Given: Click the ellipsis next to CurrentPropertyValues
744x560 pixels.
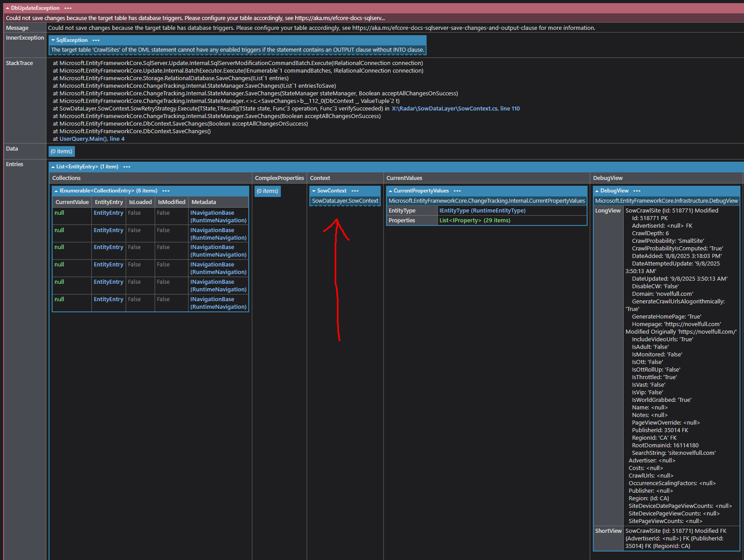Looking at the screenshot, I should 457,191.
